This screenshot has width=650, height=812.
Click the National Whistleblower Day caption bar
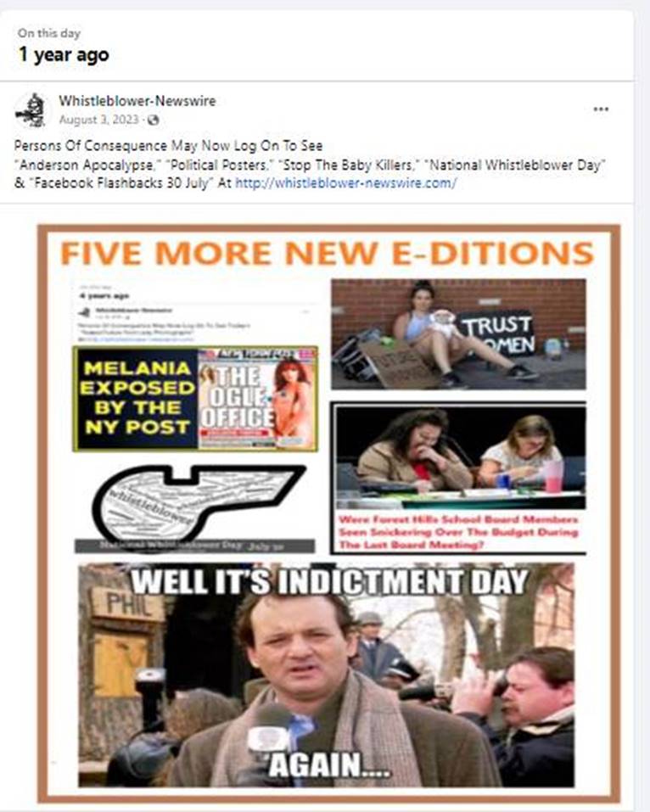click(x=194, y=546)
